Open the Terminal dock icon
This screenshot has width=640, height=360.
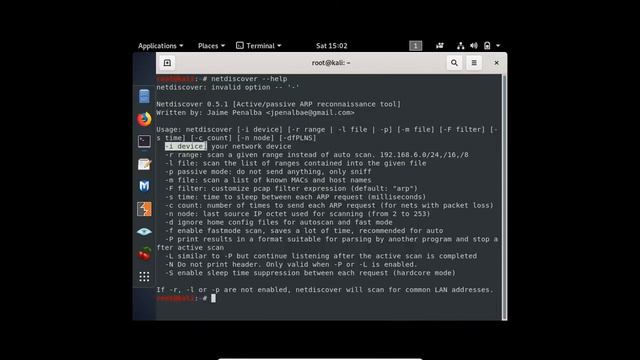tap(144, 142)
